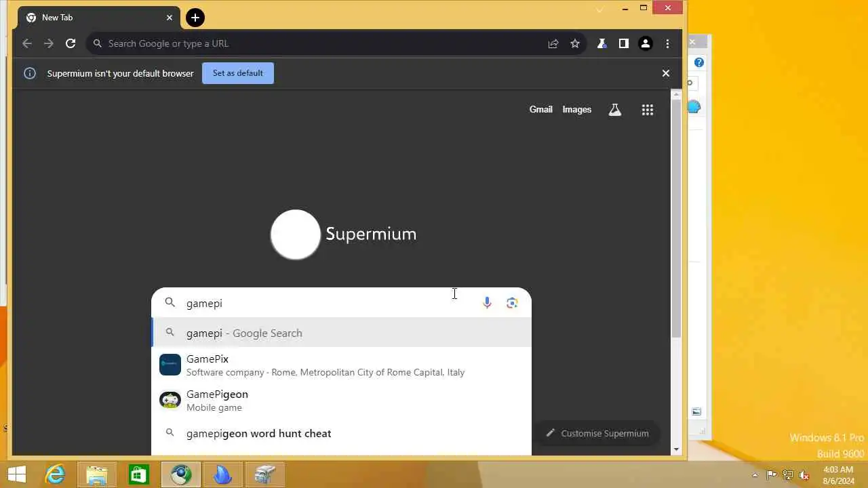The height and width of the screenshot is (488, 868).
Task: Select the New Tab tab
Action: [x=98, y=18]
